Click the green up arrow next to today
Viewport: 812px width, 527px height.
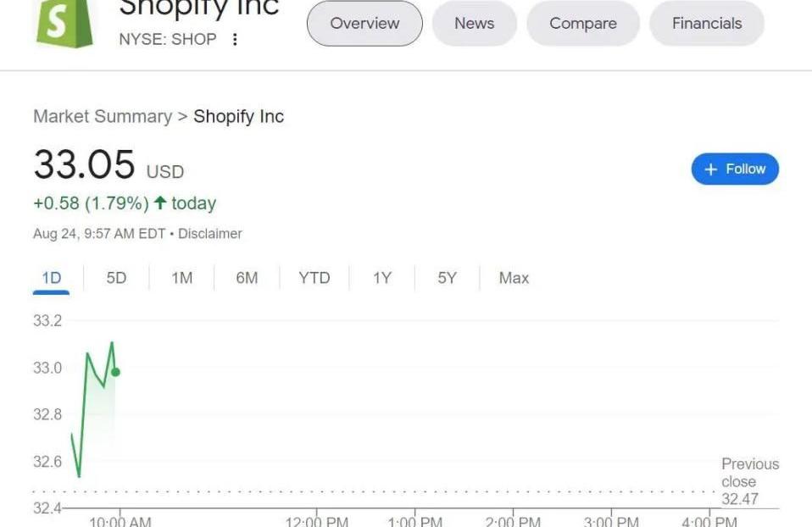[159, 203]
